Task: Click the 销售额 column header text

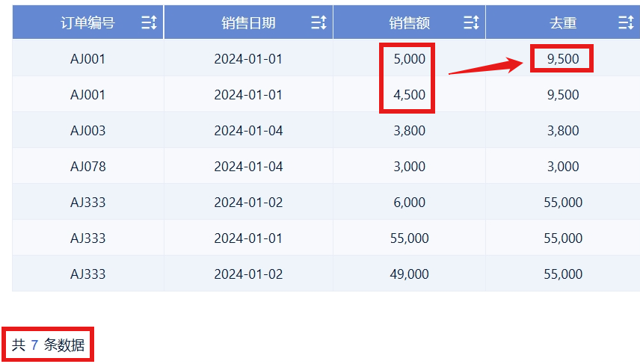Action: (x=410, y=23)
